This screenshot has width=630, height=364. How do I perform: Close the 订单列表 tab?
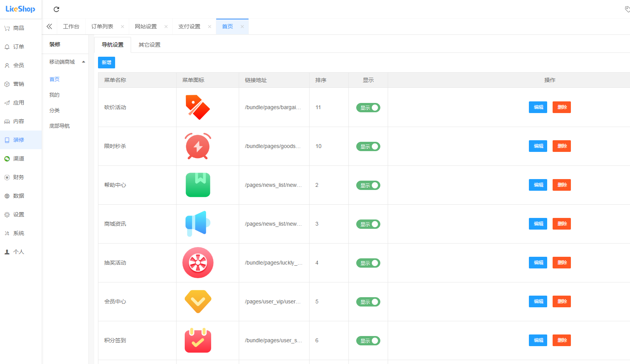point(122,27)
